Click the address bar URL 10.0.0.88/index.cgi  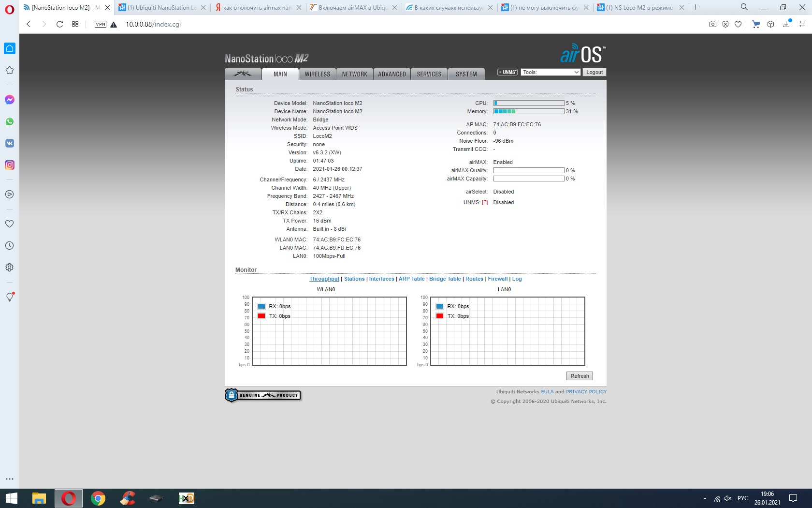coord(153,24)
